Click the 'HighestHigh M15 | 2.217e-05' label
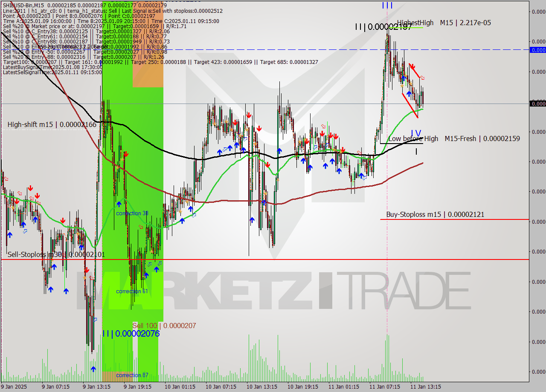Viewport: 546px width, 392px height. click(x=444, y=23)
